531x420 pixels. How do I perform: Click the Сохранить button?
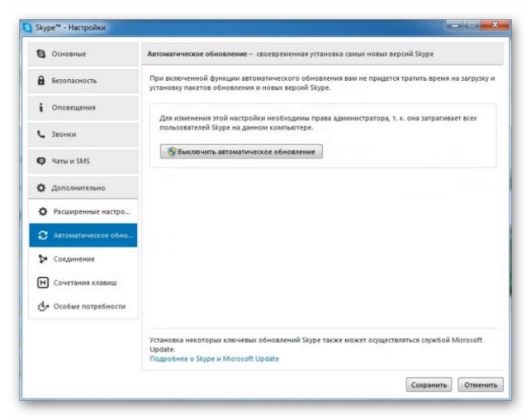pos(429,385)
